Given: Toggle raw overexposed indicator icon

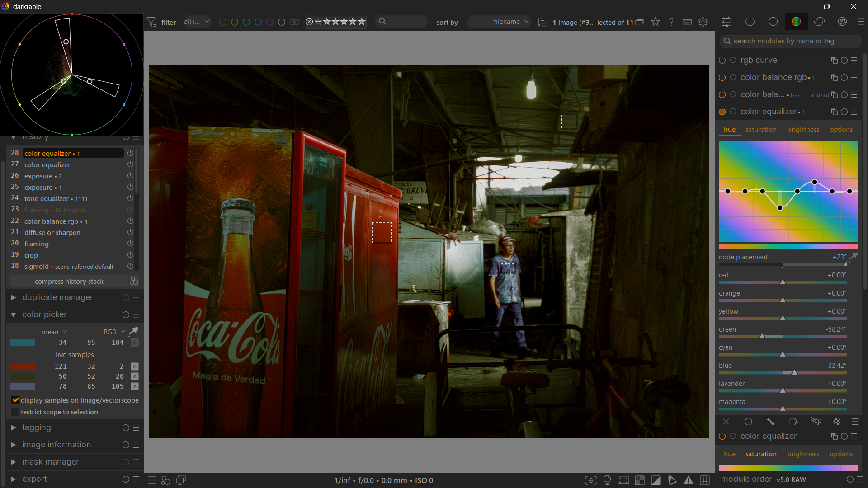Looking at the screenshot, I should 640,480.
